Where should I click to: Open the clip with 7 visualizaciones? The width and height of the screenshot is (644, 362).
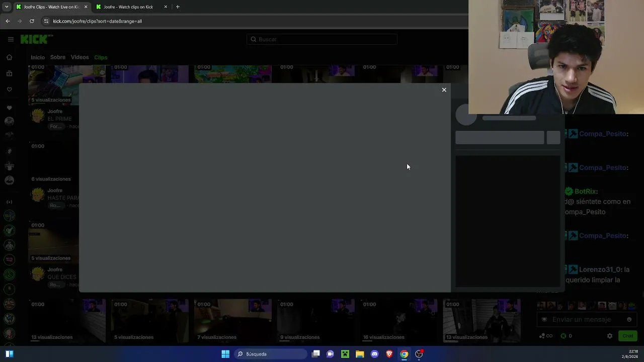click(x=232, y=320)
